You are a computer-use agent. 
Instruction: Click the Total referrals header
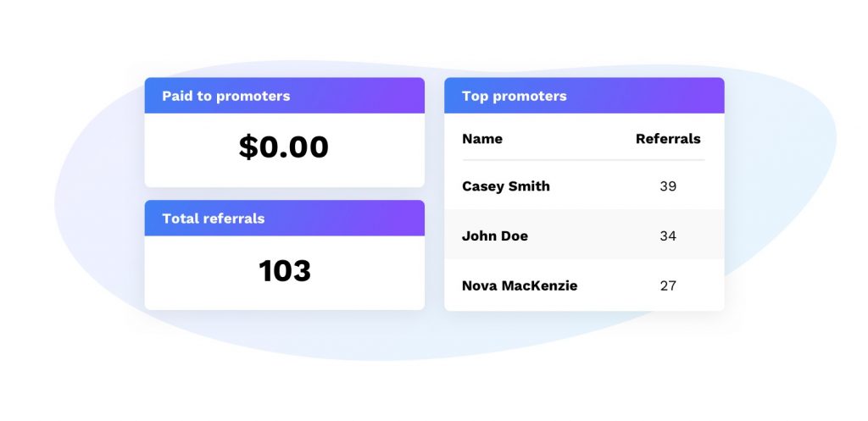(x=214, y=219)
